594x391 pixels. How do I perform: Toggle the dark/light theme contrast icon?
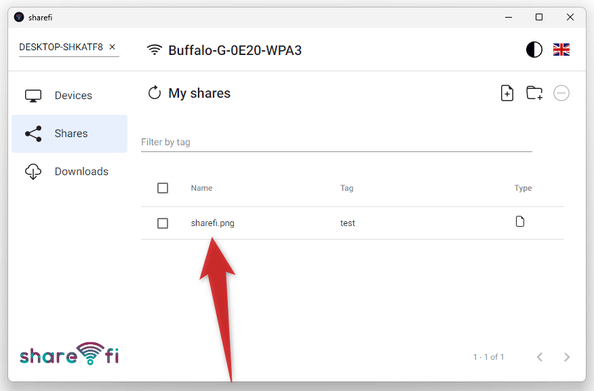pos(534,50)
